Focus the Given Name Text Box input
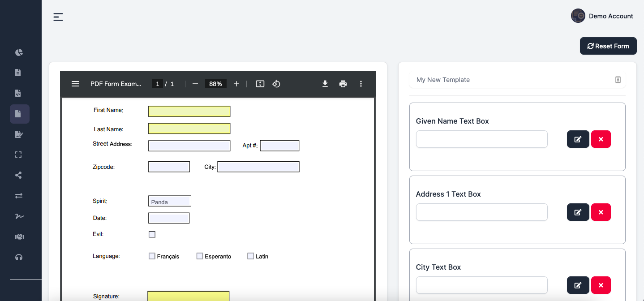This screenshot has height=301, width=644. coord(482,139)
